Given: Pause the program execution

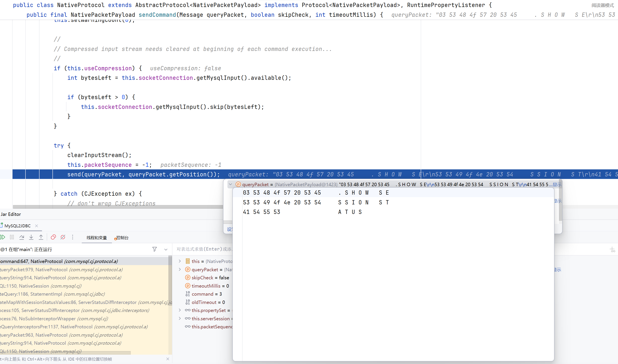Looking at the screenshot, I should tap(12, 237).
